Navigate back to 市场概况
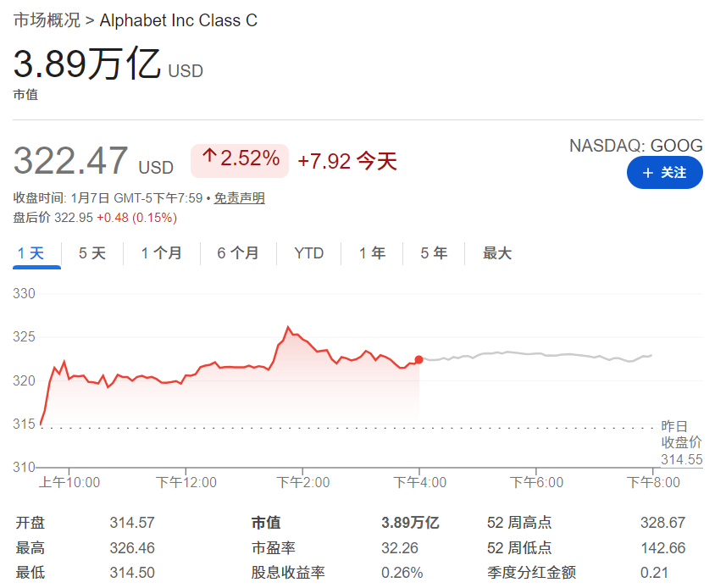Image resolution: width=726 pixels, height=588 pixels. [x=47, y=20]
